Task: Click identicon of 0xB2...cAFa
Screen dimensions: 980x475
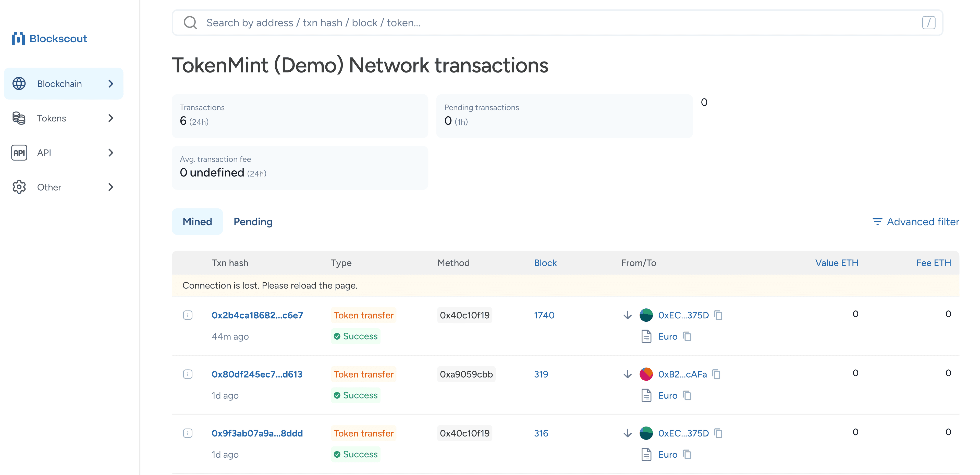Action: [x=646, y=374]
